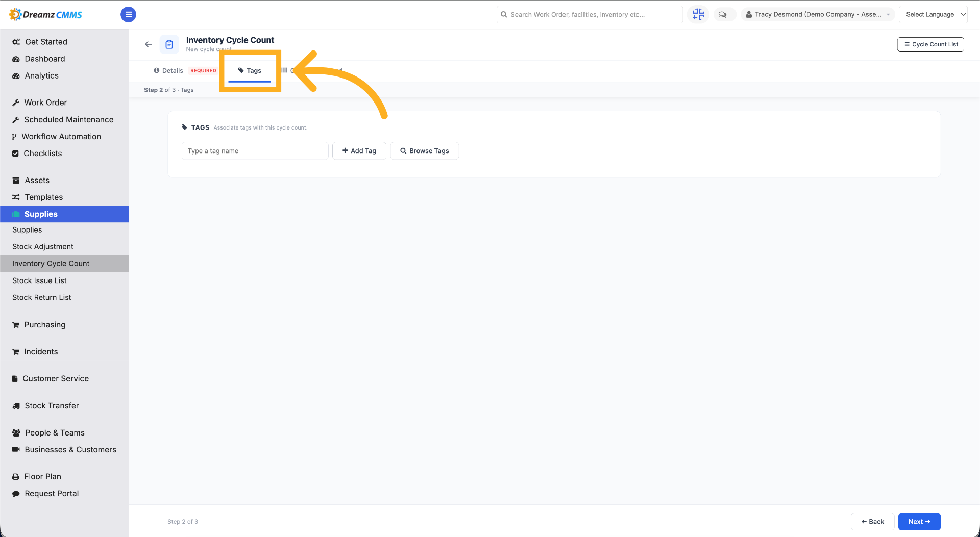
Task: Open Workflow Automation in sidebar
Action: click(x=61, y=137)
